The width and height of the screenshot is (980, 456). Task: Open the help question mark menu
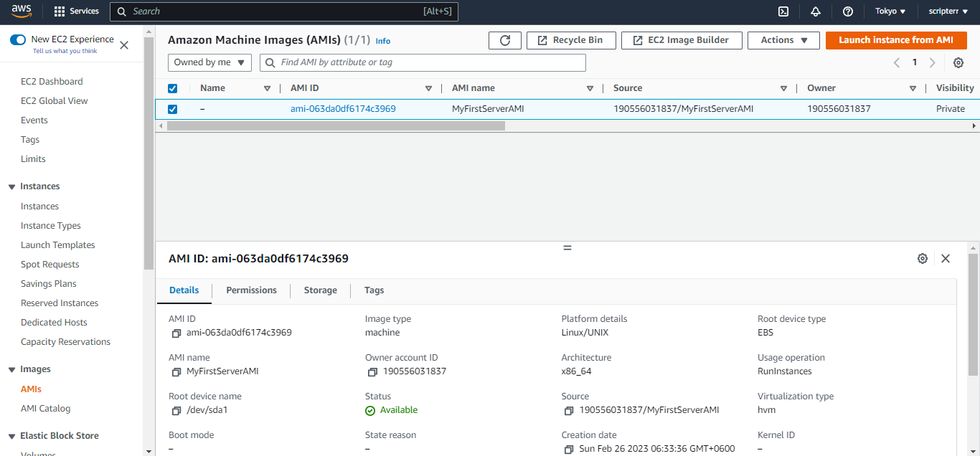coord(848,11)
